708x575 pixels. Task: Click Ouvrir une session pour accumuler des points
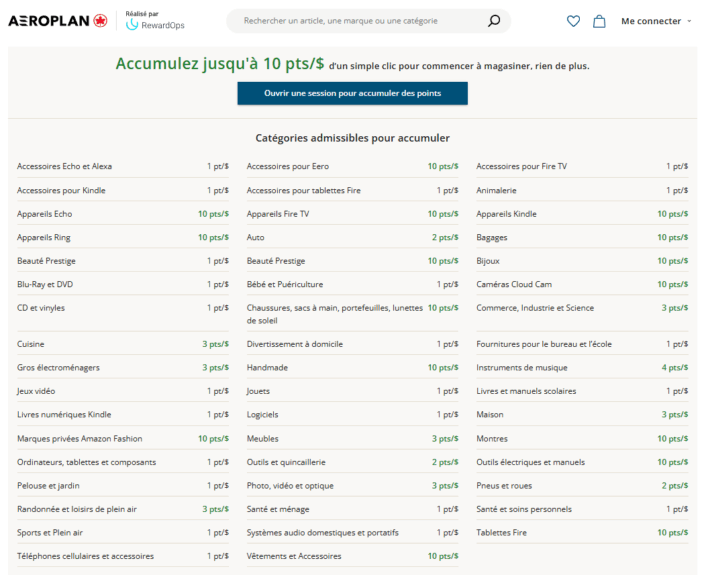(x=353, y=93)
